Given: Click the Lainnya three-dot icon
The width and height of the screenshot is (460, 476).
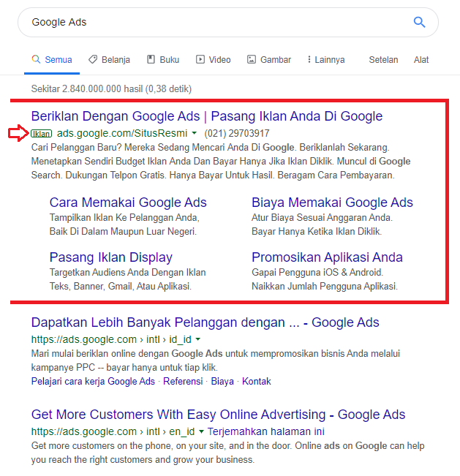Looking at the screenshot, I should [309, 59].
